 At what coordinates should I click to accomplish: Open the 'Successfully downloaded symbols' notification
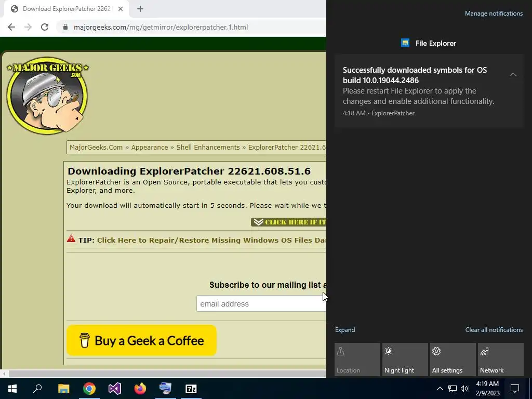[429, 91]
